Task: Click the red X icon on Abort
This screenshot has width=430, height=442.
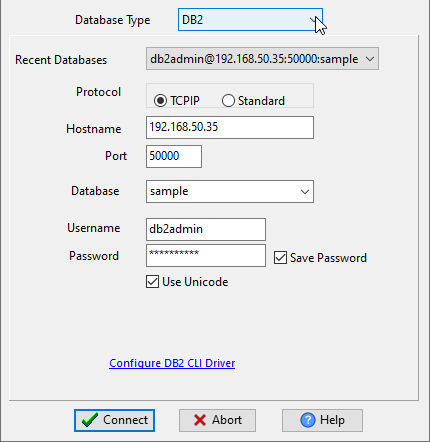Action: [x=200, y=420]
